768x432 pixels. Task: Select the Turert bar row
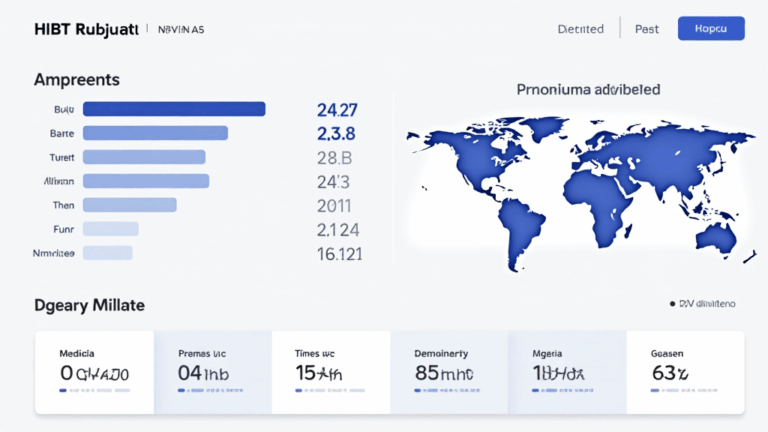tap(144, 157)
